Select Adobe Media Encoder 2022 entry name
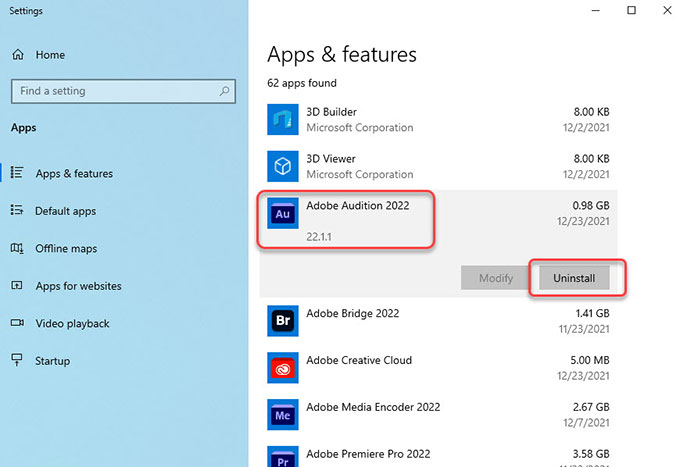This screenshot has height=467, width=680. (373, 407)
